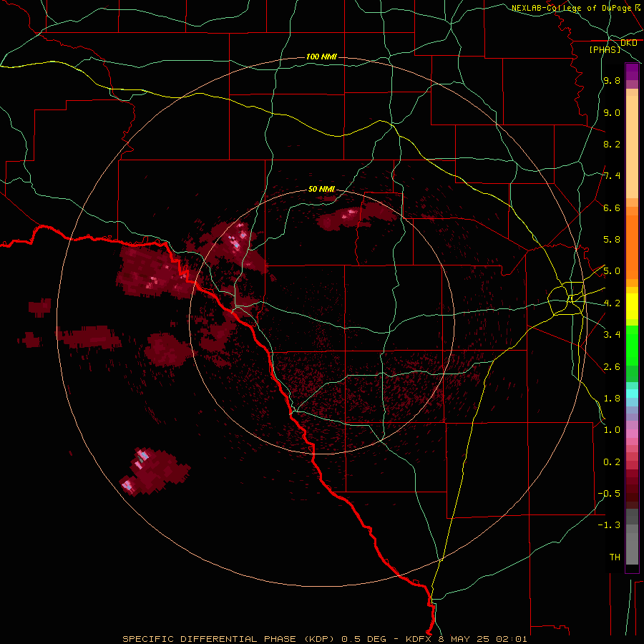Image resolution: width=644 pixels, height=644 pixels.
Task: Pick the light peach band of the color bar
Action: pyautogui.click(x=632, y=147)
